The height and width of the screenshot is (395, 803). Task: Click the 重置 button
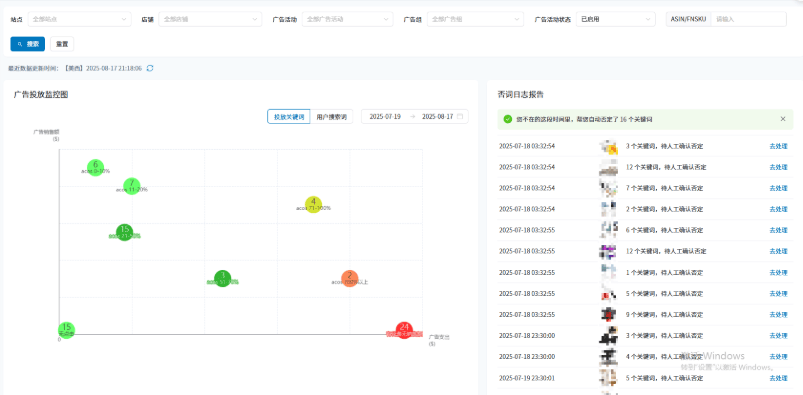point(62,44)
